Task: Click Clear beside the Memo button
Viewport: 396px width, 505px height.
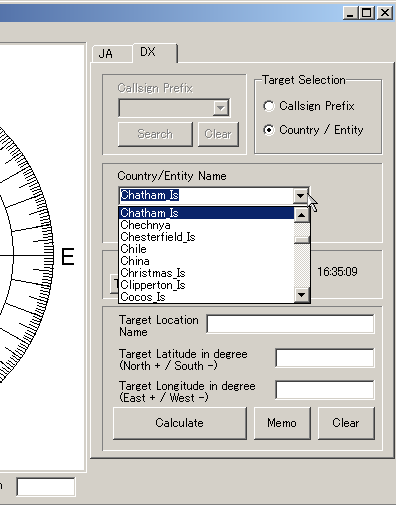Action: click(346, 423)
